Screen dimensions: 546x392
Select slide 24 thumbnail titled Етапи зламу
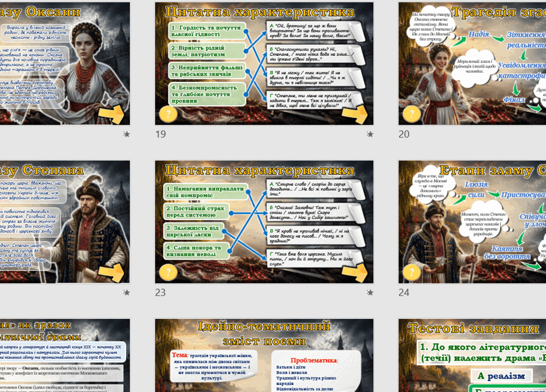click(472, 222)
